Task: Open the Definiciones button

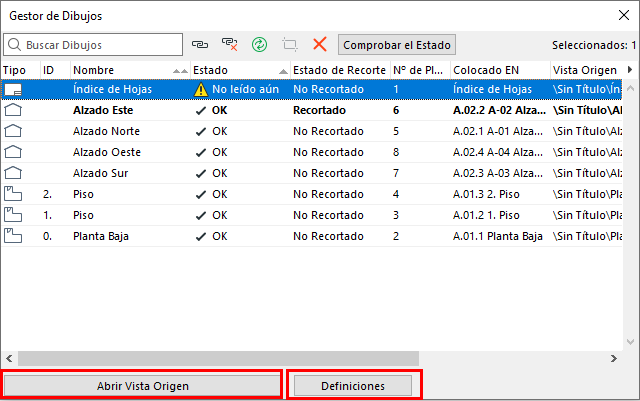Action: coord(353,386)
